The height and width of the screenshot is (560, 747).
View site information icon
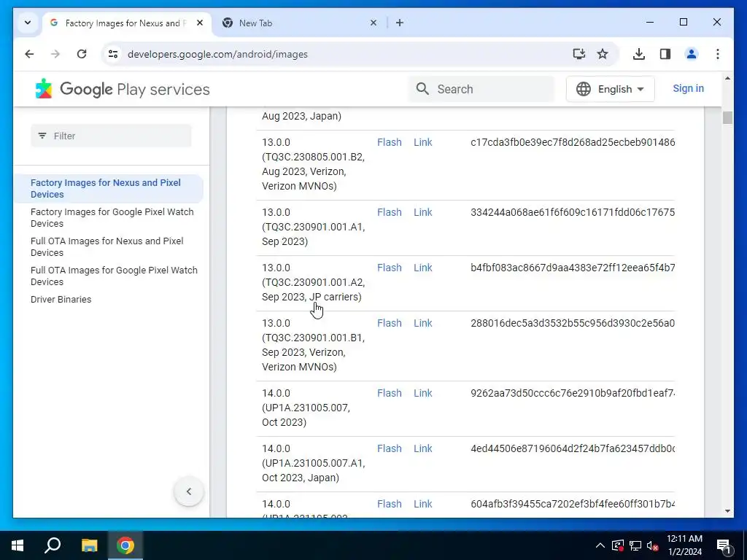113,54
